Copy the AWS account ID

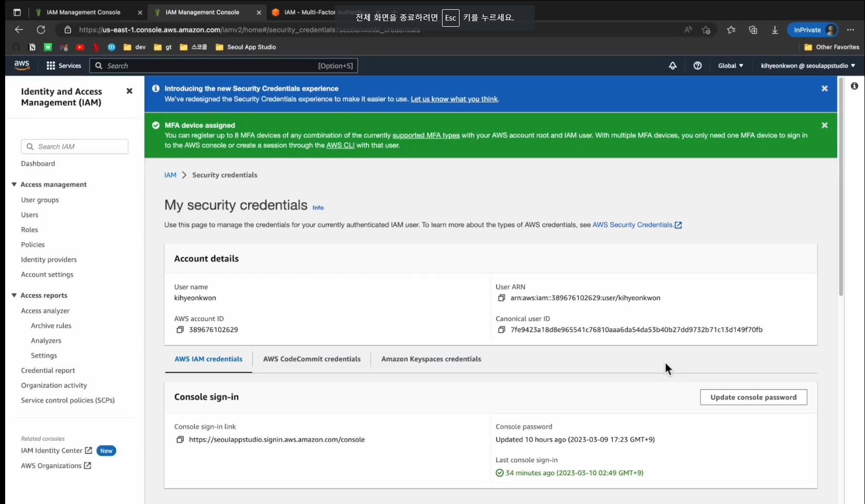click(x=180, y=330)
